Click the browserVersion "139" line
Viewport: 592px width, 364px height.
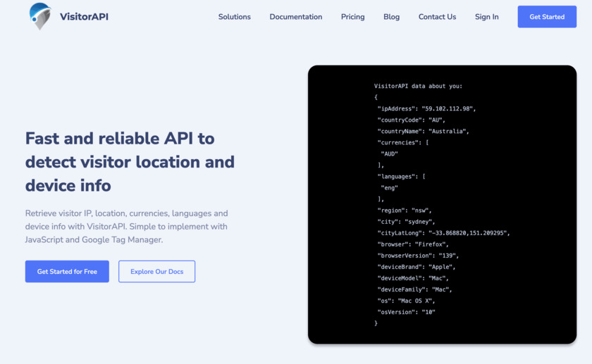418,256
